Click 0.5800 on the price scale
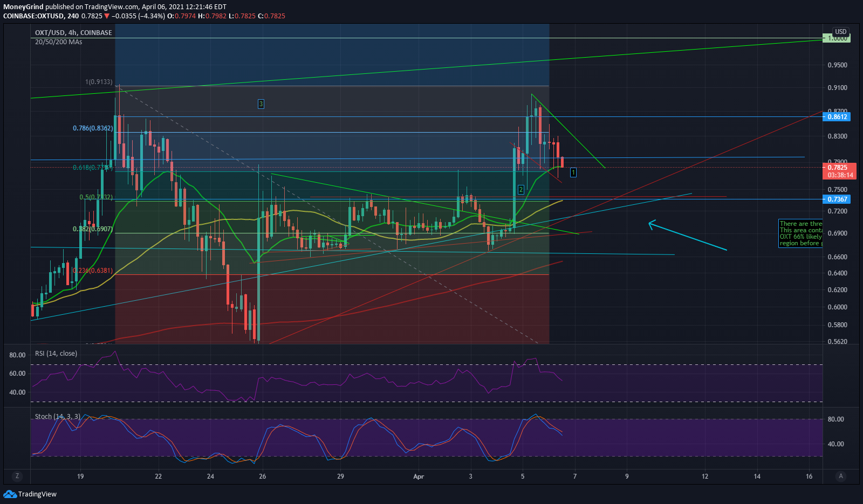The width and height of the screenshot is (863, 504). point(837,325)
